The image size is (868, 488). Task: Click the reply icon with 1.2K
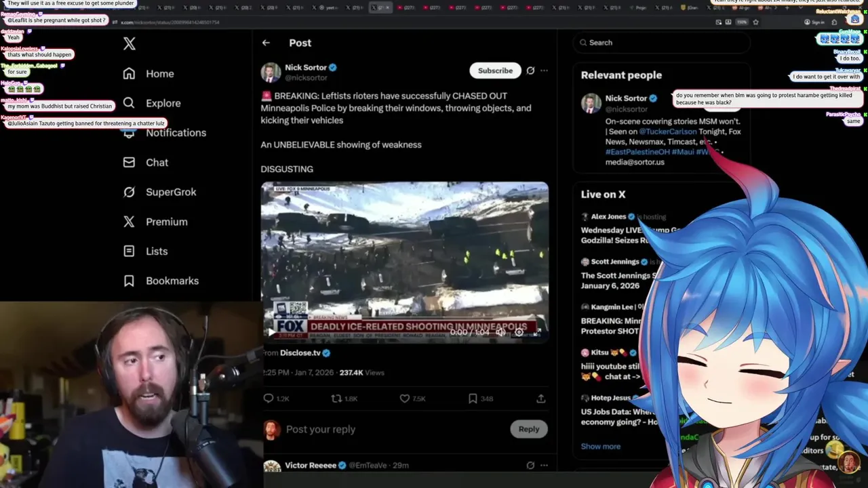click(276, 399)
